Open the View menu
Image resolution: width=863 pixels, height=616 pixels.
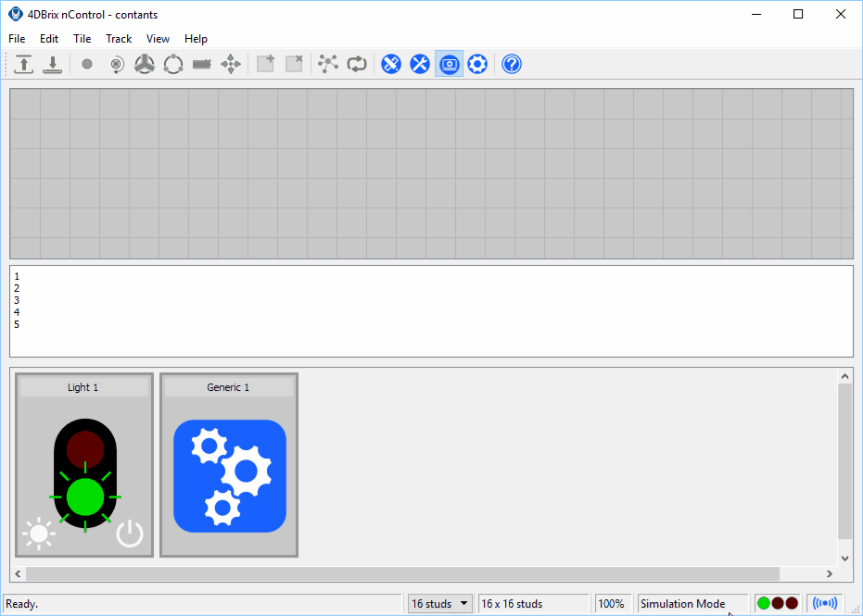[158, 39]
